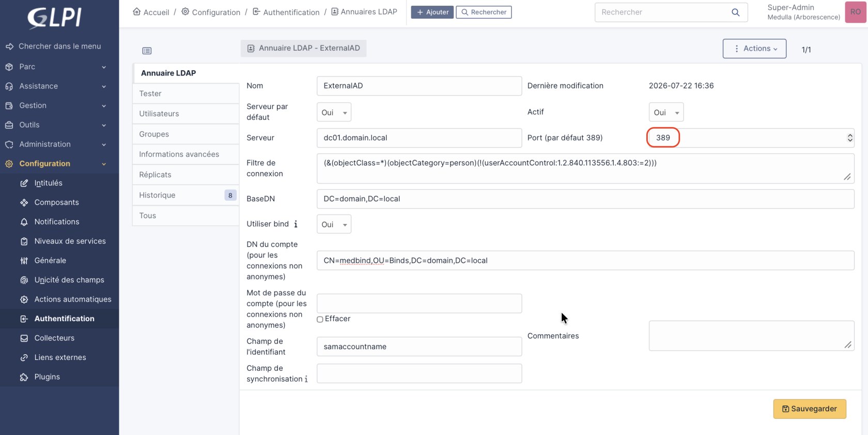Open the Actions dropdown button
The image size is (868, 435).
click(754, 49)
